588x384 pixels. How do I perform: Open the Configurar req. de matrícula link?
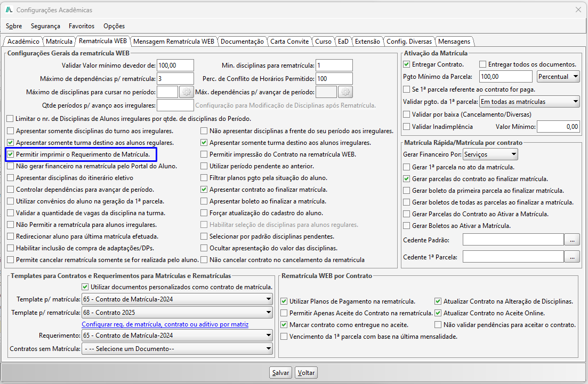point(165,324)
